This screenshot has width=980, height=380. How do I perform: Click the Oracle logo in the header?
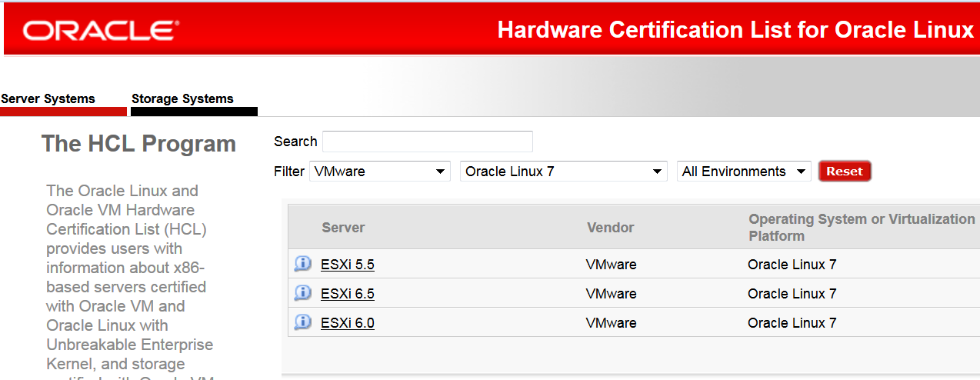(101, 31)
